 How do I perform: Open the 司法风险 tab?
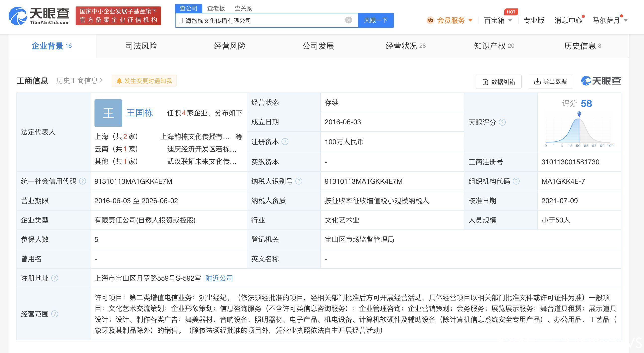pyautogui.click(x=141, y=46)
